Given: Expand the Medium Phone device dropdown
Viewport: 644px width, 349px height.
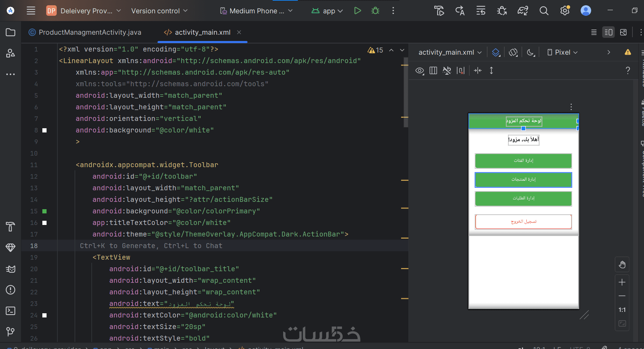Looking at the screenshot, I should [256, 11].
